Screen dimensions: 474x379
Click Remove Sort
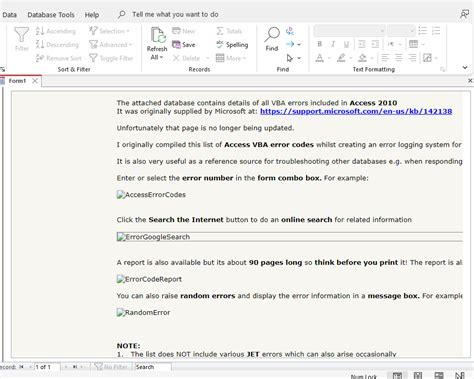click(59, 58)
